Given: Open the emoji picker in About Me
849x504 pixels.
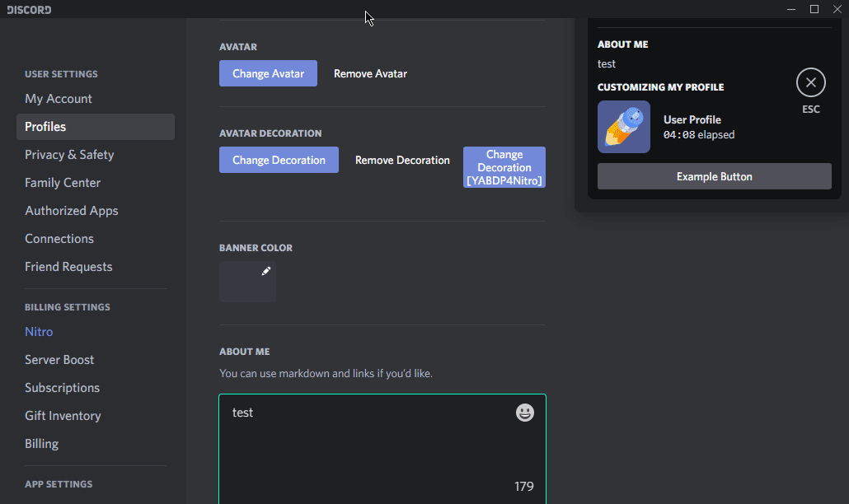Looking at the screenshot, I should click(x=525, y=413).
